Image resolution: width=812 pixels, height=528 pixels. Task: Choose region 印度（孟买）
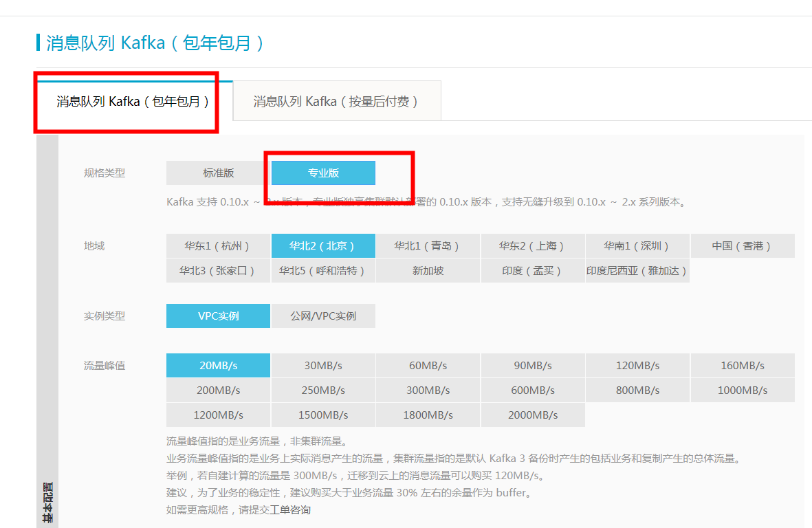533,271
